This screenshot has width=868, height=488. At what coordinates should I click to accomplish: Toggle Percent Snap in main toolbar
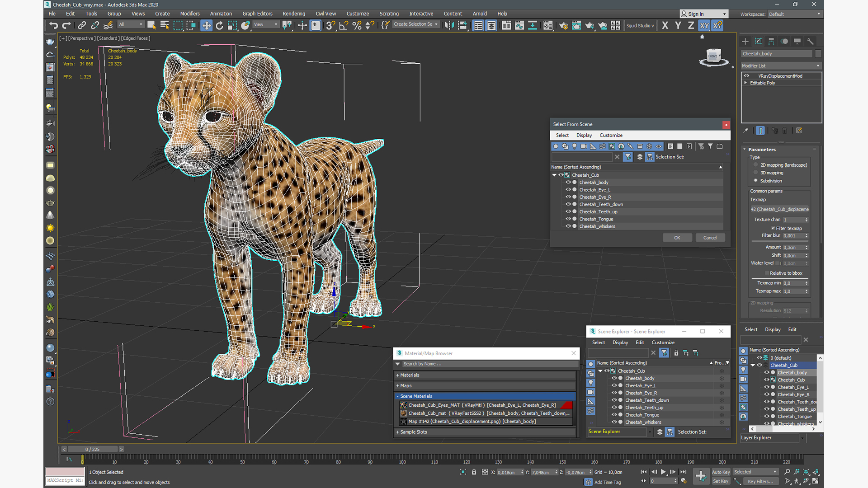coord(357,26)
